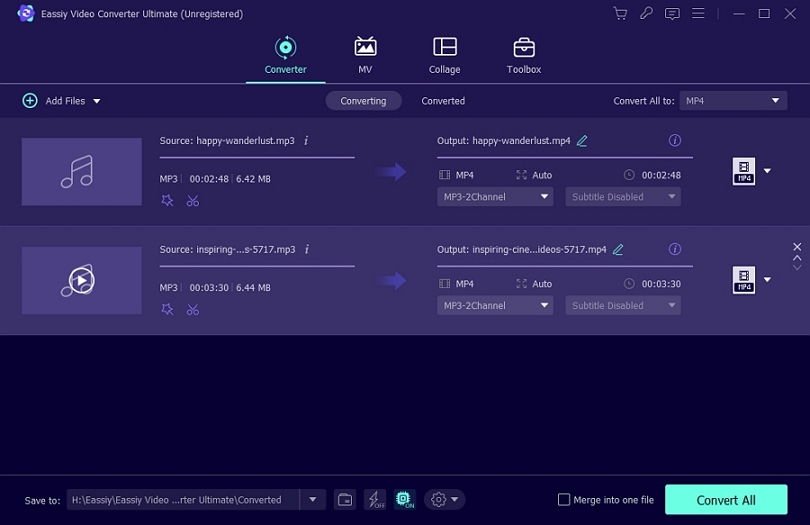Expand the Save to path dropdown

click(313, 500)
